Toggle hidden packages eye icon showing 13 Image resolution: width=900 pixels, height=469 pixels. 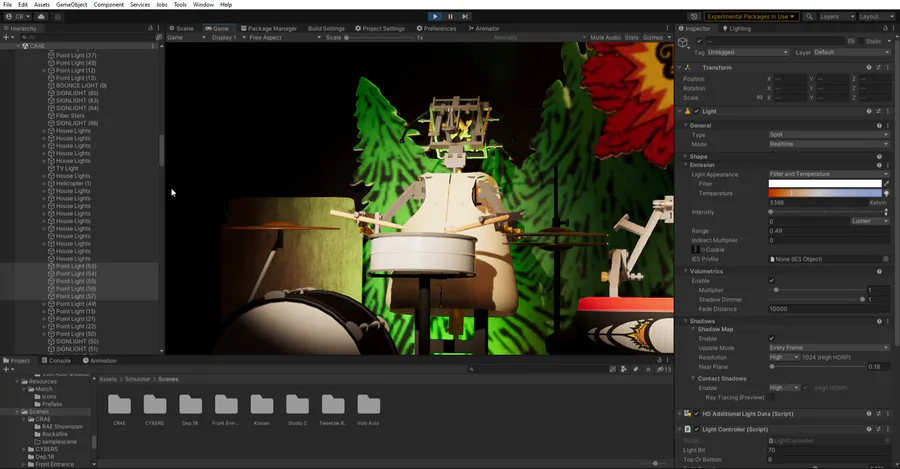[x=664, y=370]
